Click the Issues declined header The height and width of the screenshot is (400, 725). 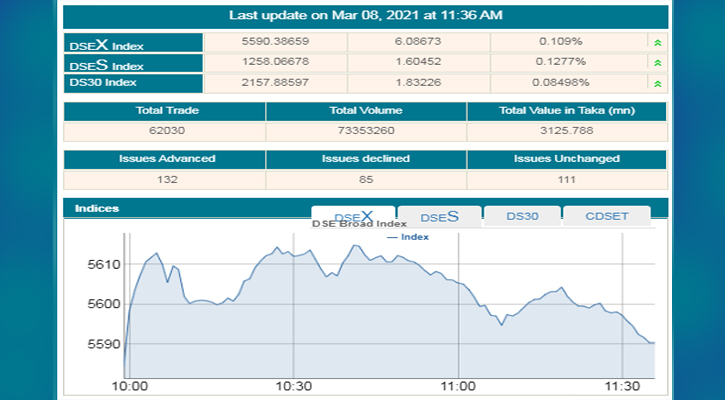[364, 159]
